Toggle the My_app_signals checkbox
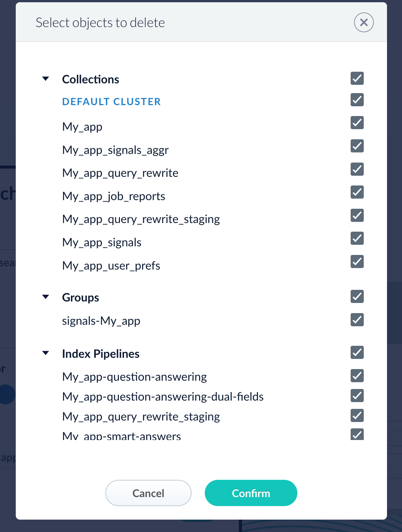 tap(357, 238)
